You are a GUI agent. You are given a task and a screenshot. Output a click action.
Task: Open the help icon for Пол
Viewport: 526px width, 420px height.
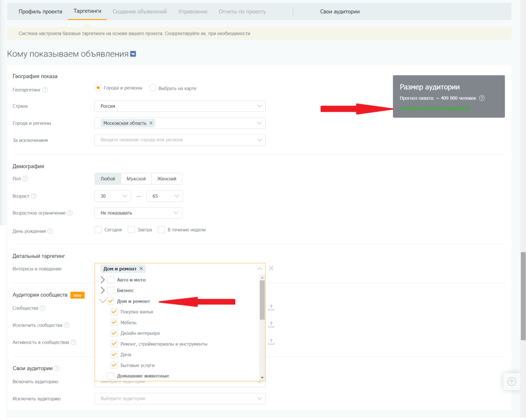point(25,179)
